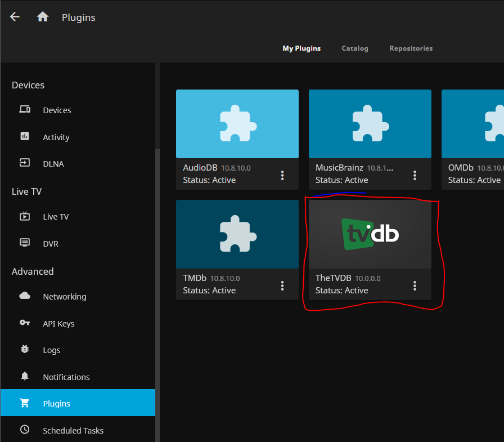
Task: Switch to the Repositories tab
Action: click(x=411, y=48)
